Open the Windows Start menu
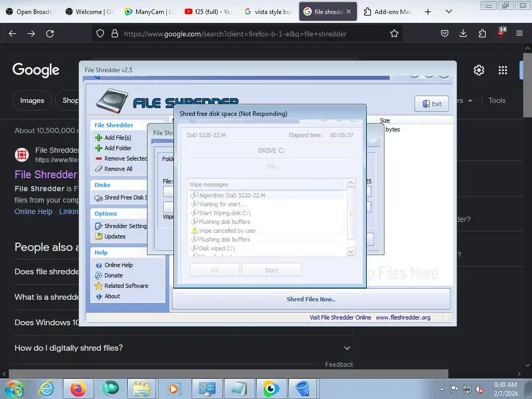Viewport: 532px width, 399px height. point(14,389)
